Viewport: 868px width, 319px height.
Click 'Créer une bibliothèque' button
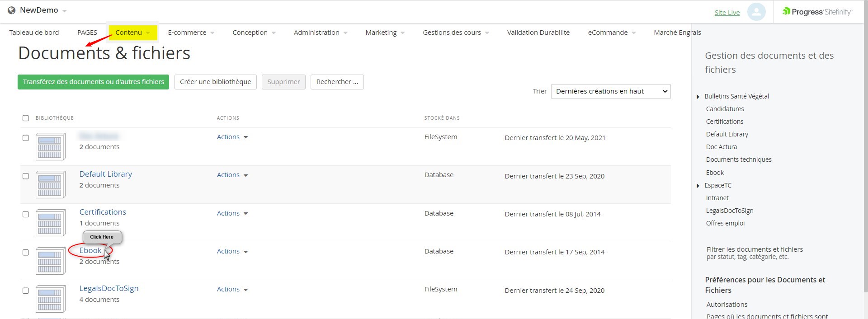click(x=215, y=82)
